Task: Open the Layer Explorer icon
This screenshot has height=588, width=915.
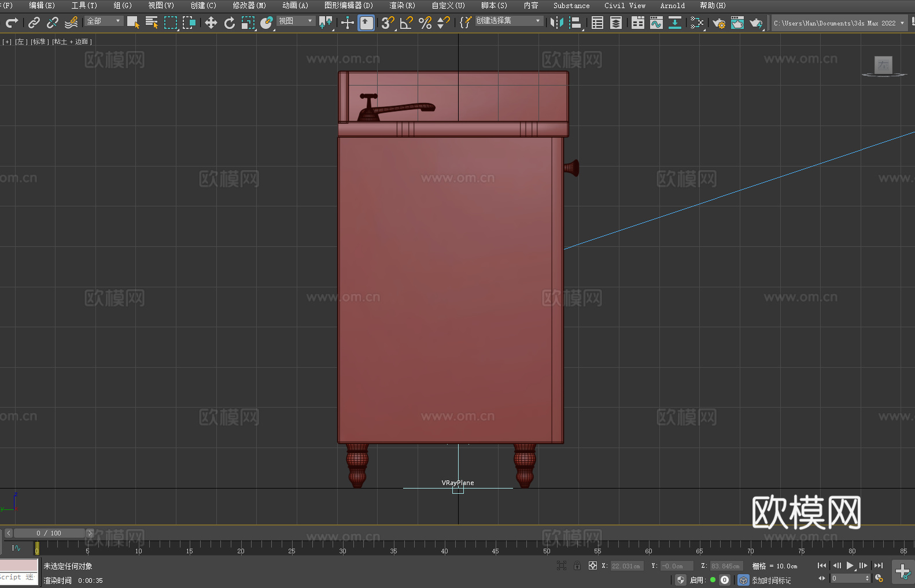Action: (616, 23)
